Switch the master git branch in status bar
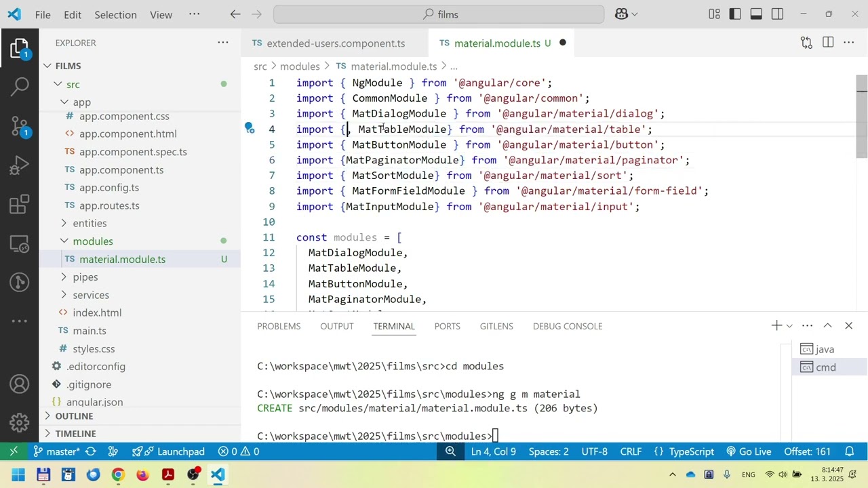Screen dimensions: 868x488 pos(56,451)
